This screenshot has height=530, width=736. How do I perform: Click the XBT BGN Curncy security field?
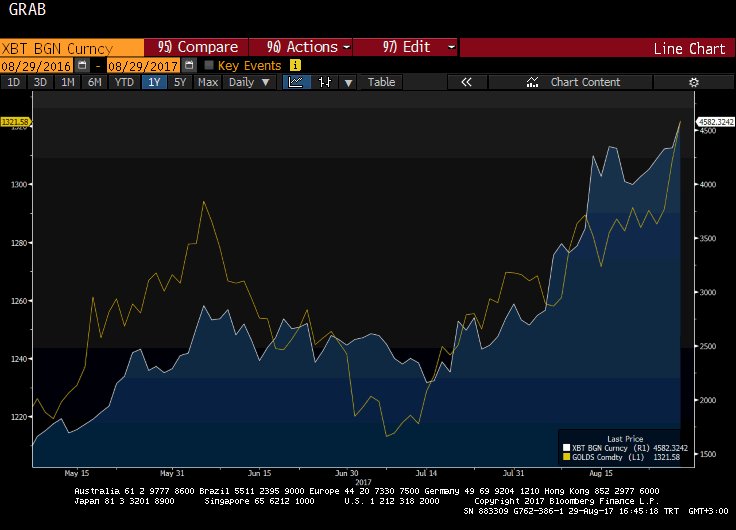(72, 48)
